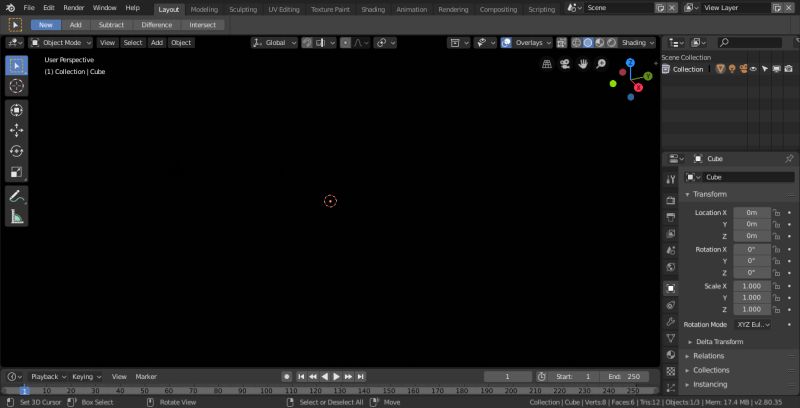Toggle Location X lock icon
This screenshot has width=800, height=408.
tap(777, 213)
